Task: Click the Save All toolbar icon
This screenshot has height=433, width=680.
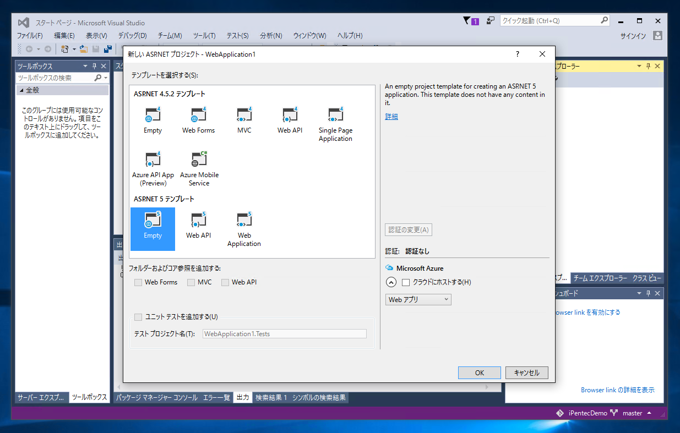Action: click(x=108, y=49)
